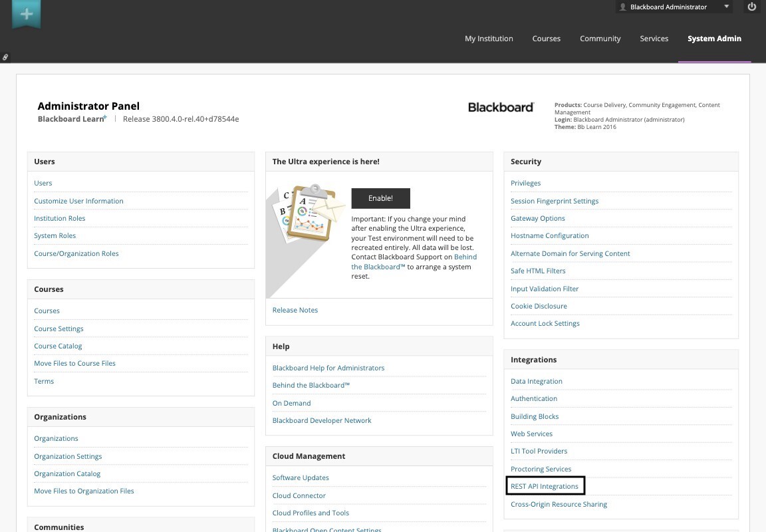Click the power logout icon
Image resolution: width=766 pixels, height=532 pixels.
click(752, 7)
